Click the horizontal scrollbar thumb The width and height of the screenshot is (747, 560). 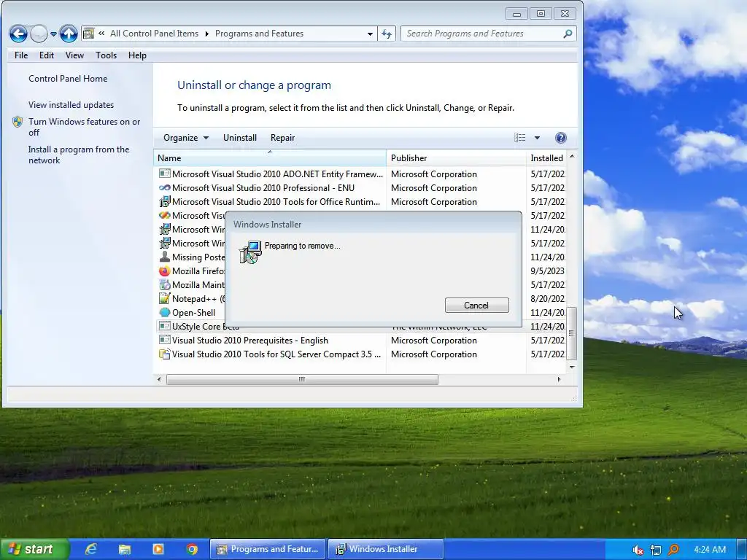(302, 379)
